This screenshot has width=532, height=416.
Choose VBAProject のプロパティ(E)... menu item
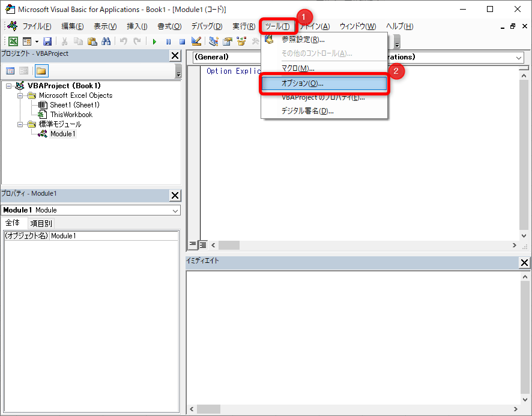coord(324,98)
